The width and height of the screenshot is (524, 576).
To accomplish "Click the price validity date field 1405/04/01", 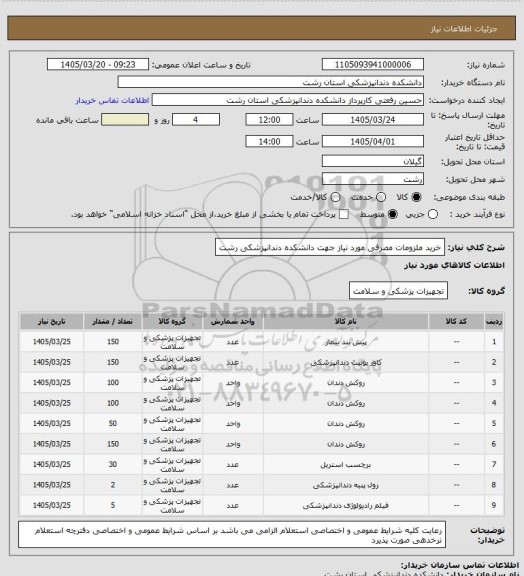I will click(373, 141).
